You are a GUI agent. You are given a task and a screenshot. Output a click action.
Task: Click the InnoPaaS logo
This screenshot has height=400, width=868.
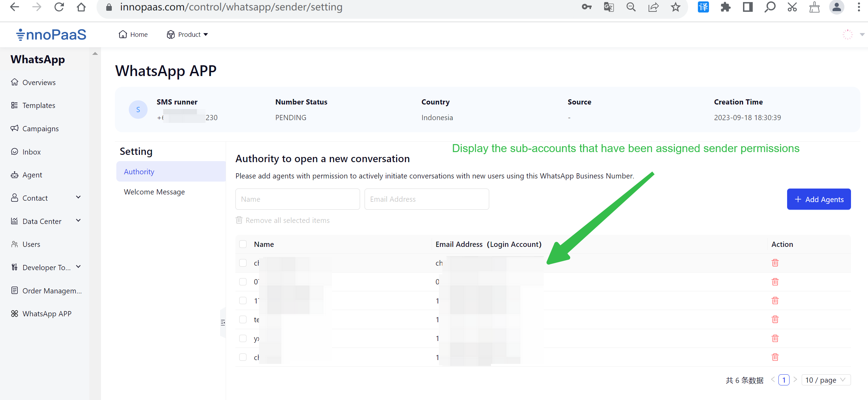pyautogui.click(x=51, y=35)
